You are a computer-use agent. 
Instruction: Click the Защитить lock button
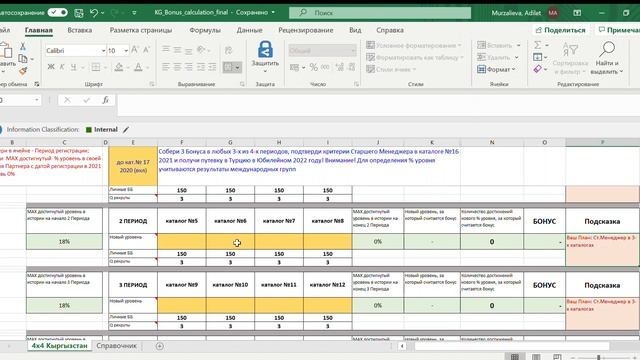pos(265,56)
